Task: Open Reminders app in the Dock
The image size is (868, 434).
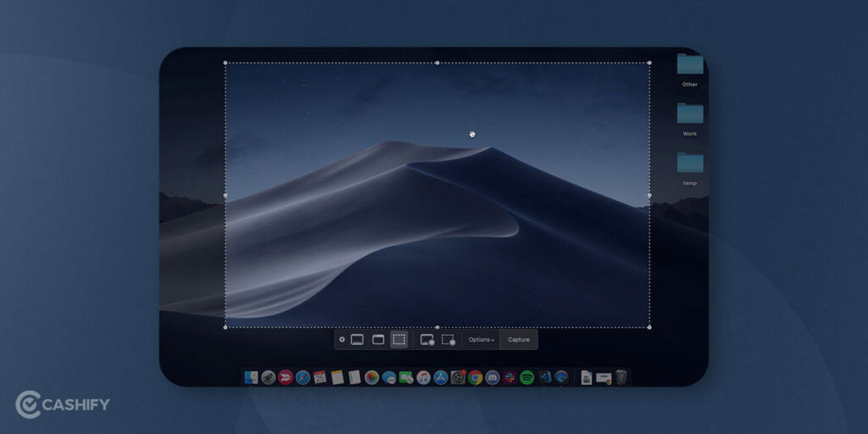Action: tap(354, 377)
